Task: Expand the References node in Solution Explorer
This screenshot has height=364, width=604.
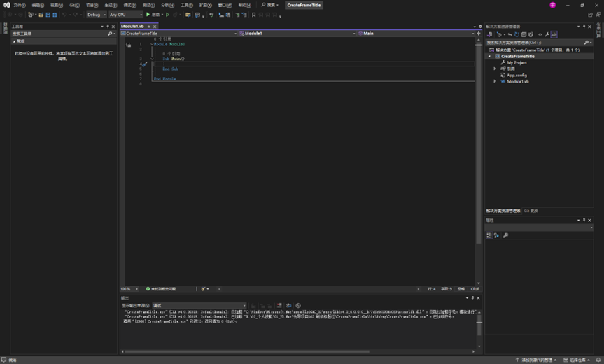Action: pyautogui.click(x=495, y=69)
